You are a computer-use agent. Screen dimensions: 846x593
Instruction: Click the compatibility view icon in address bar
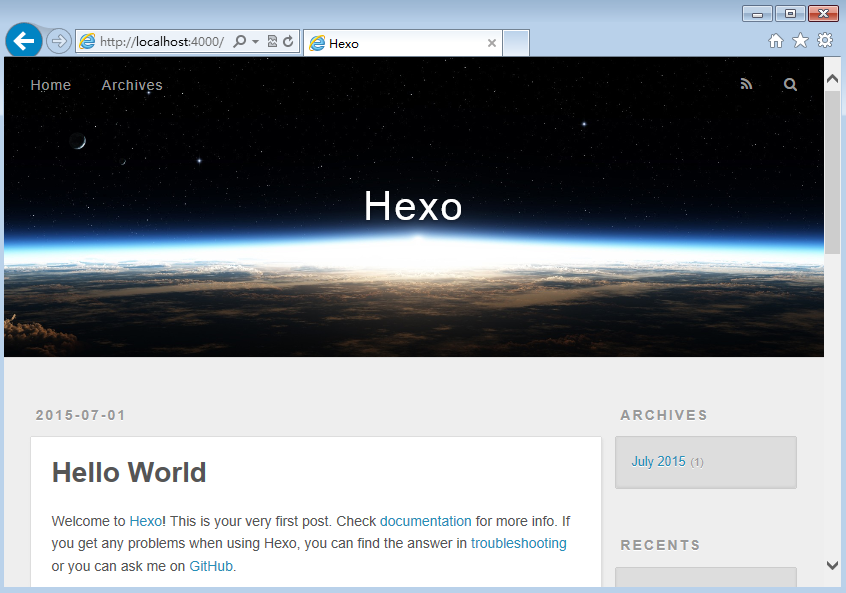[272, 42]
